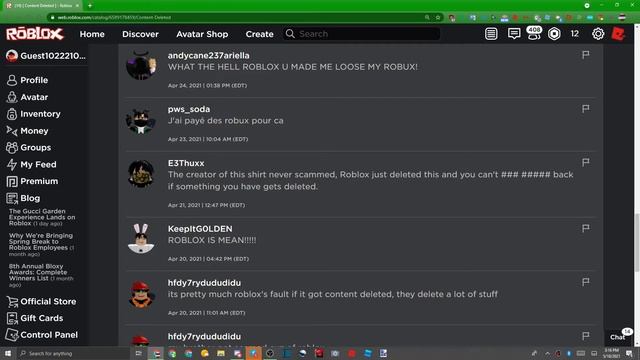Screen dimensions: 640x360
Task: Report andycane237ariella's comment with flag
Action: click(x=585, y=55)
